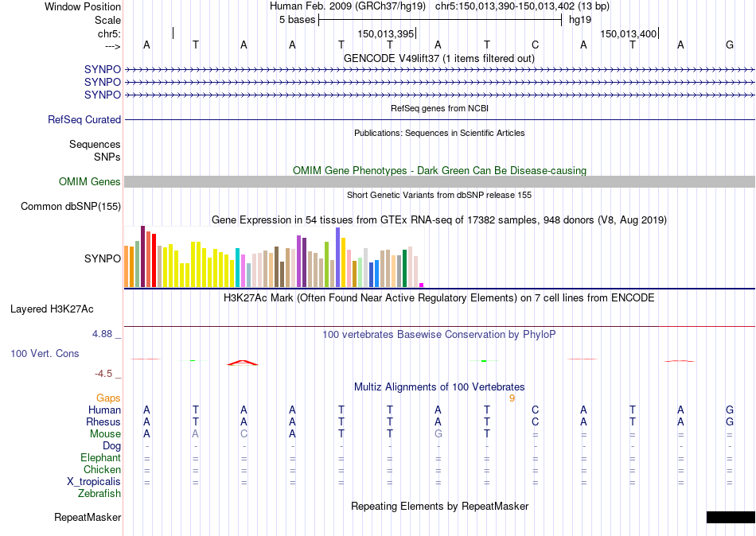Image resolution: width=756 pixels, height=536 pixels.
Task: Click base G in the chr5 ruler sequence
Action: point(730,45)
